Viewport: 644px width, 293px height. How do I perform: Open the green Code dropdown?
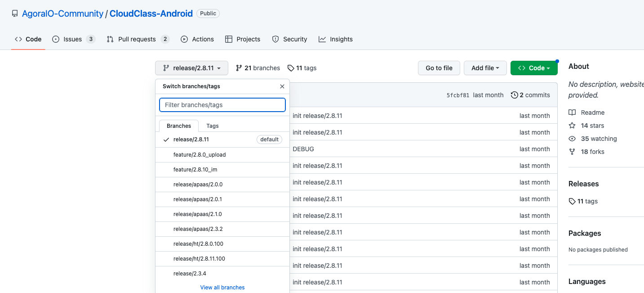(534, 68)
